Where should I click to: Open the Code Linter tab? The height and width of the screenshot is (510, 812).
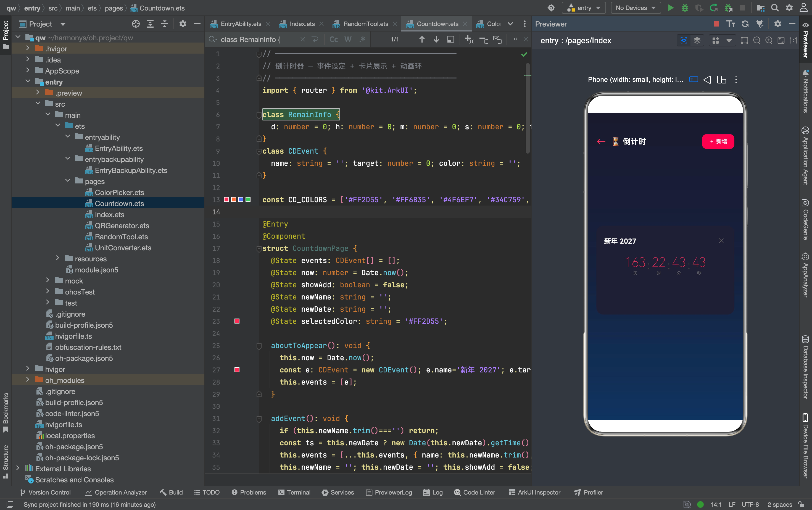474,493
